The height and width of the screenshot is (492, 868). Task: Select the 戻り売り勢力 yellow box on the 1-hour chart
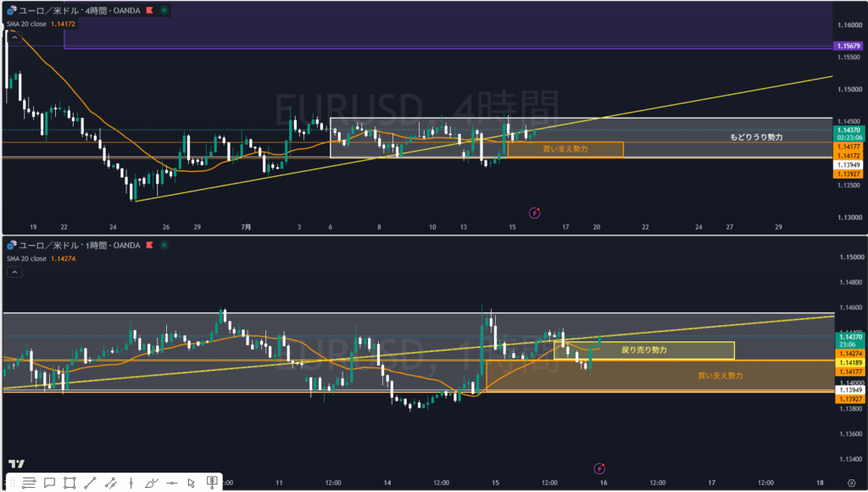click(x=644, y=351)
